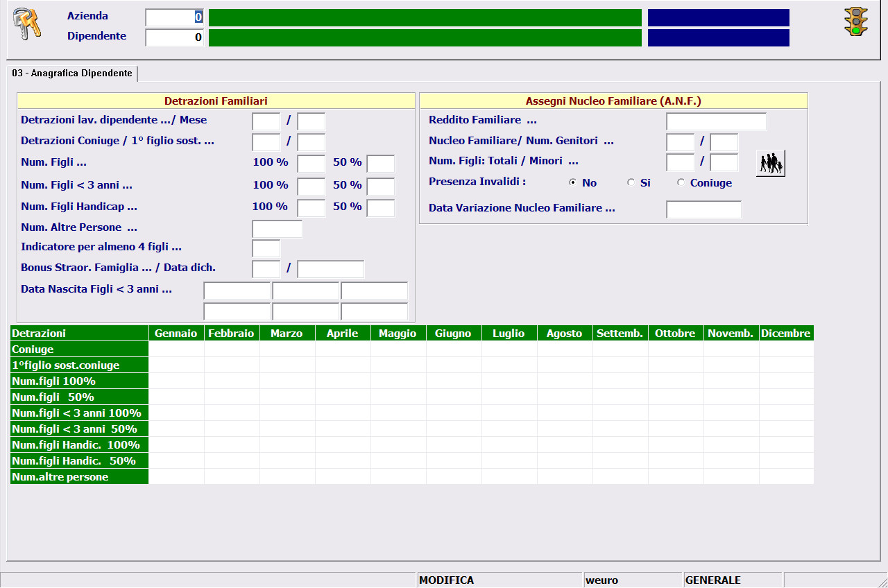Click the family silhouette icon button
The width and height of the screenshot is (888, 588).
coord(770,164)
